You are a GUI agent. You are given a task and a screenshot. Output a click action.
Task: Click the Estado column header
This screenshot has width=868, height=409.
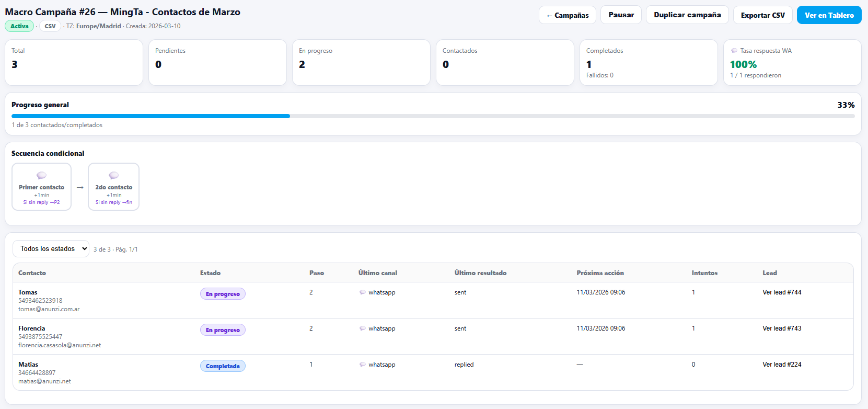pyautogui.click(x=210, y=273)
